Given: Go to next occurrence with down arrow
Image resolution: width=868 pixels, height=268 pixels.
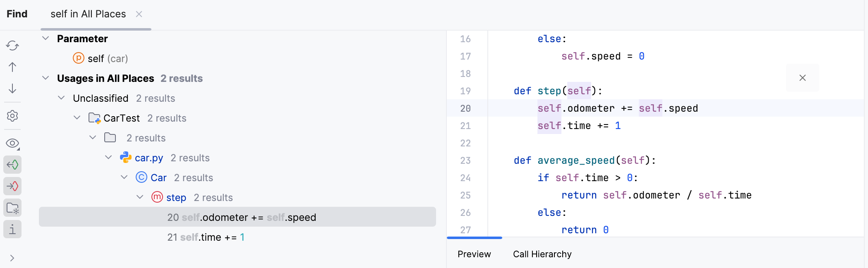Looking at the screenshot, I should point(12,89).
